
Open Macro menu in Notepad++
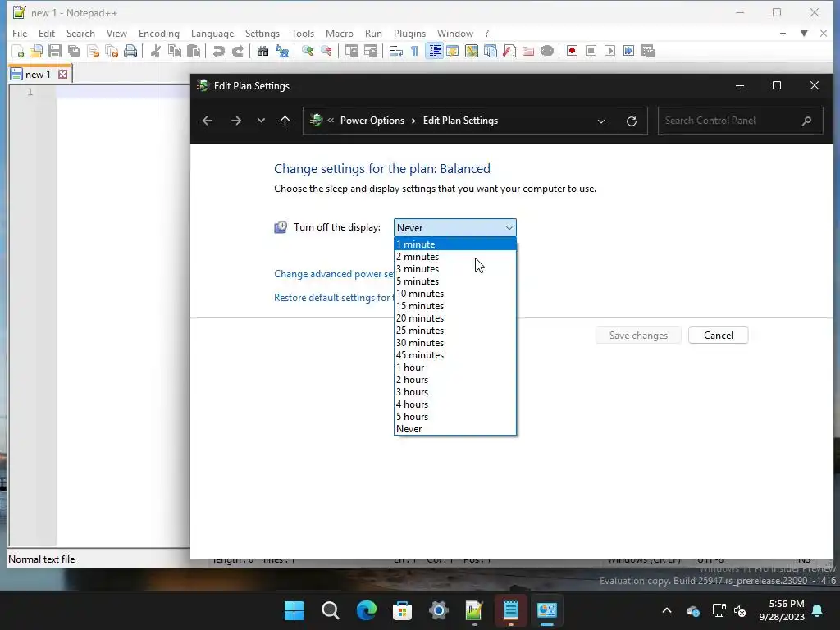[x=339, y=33]
